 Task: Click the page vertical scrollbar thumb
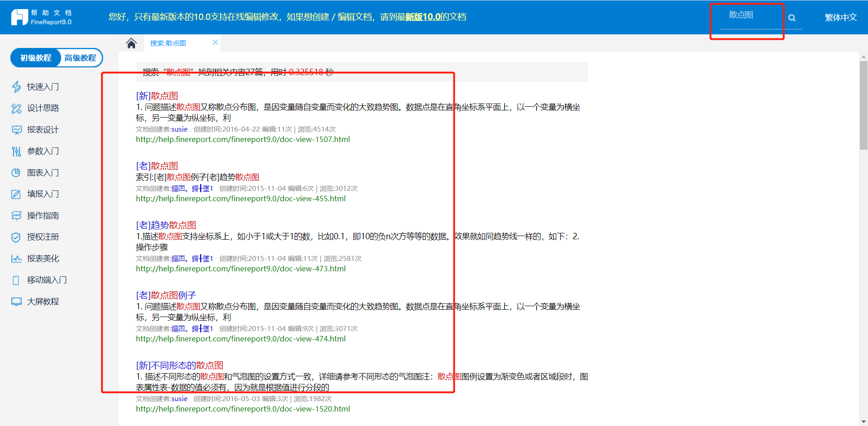point(863,105)
